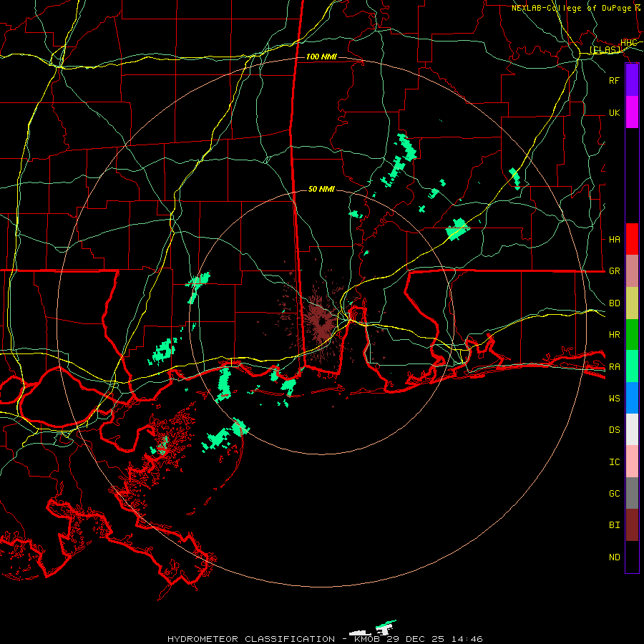Click the magenta UK color swatch in legend
Viewport: 644px width, 644px height.
(632, 112)
